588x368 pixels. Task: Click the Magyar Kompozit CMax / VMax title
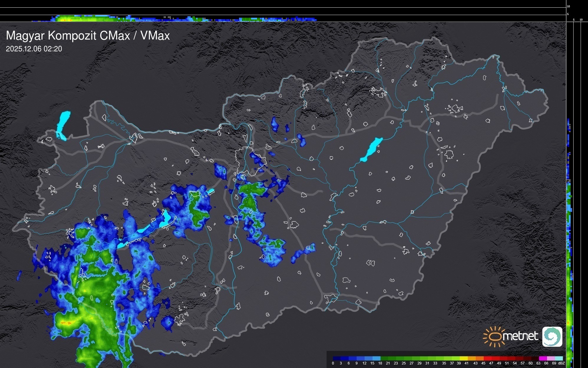coord(88,36)
